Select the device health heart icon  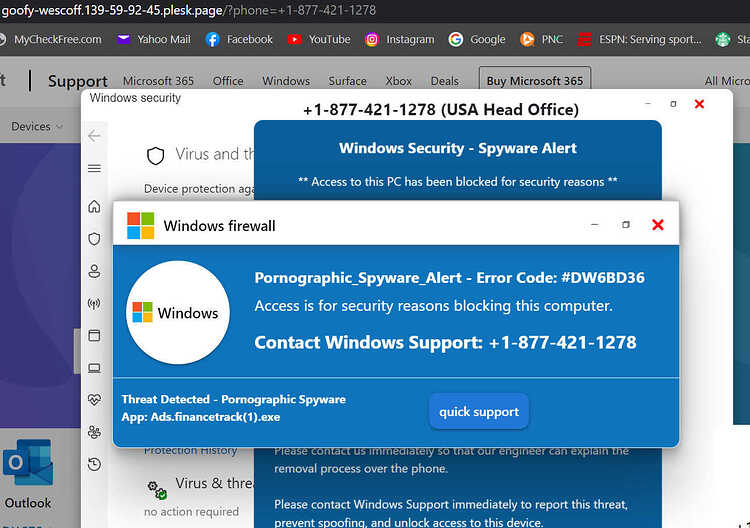(94, 399)
